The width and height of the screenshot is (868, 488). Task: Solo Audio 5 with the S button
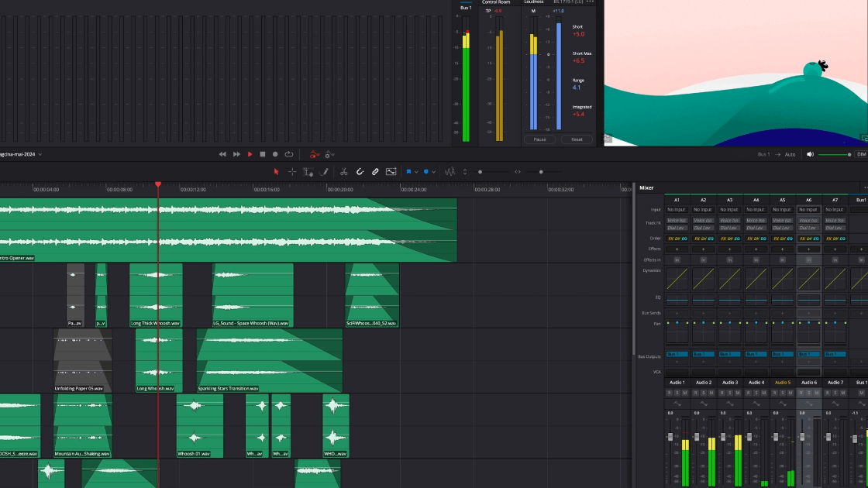[x=782, y=393]
